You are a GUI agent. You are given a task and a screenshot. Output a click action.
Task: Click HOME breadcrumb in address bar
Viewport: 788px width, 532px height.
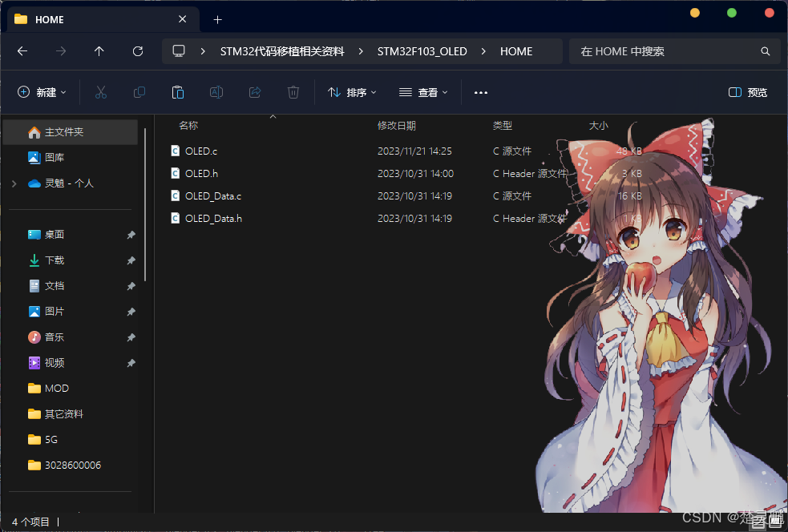(x=516, y=51)
